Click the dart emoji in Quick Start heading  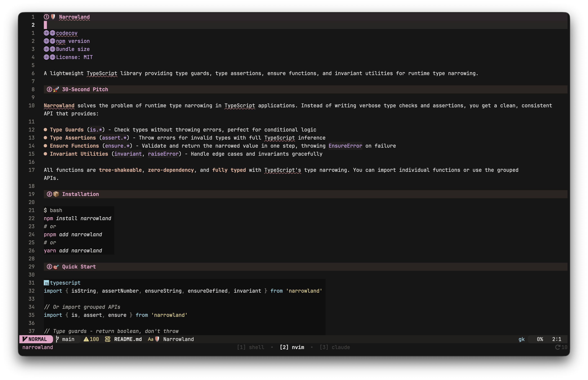[x=56, y=267]
